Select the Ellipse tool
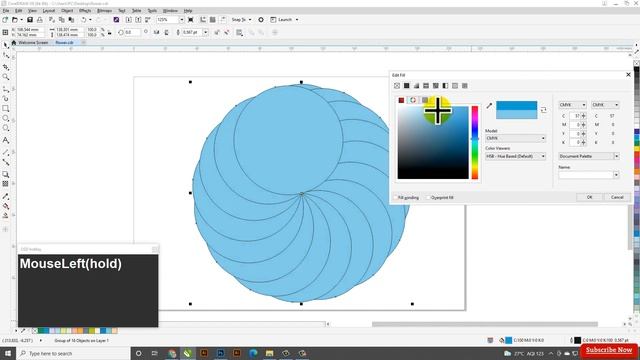This screenshot has height=360, width=640. click(x=5, y=118)
